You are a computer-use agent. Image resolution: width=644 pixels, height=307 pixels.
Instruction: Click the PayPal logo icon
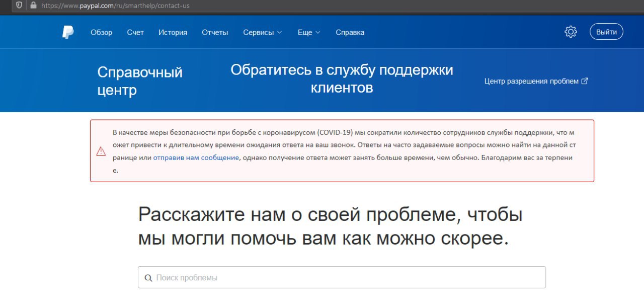(x=68, y=32)
